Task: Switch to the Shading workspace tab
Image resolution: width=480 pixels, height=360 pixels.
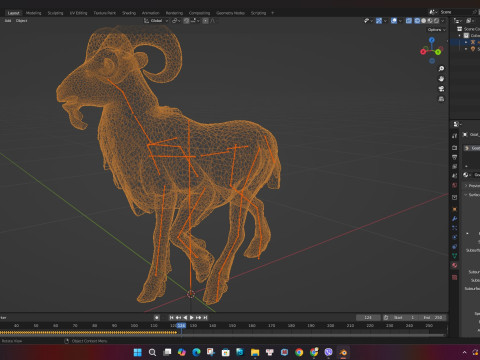Action: (x=129, y=13)
